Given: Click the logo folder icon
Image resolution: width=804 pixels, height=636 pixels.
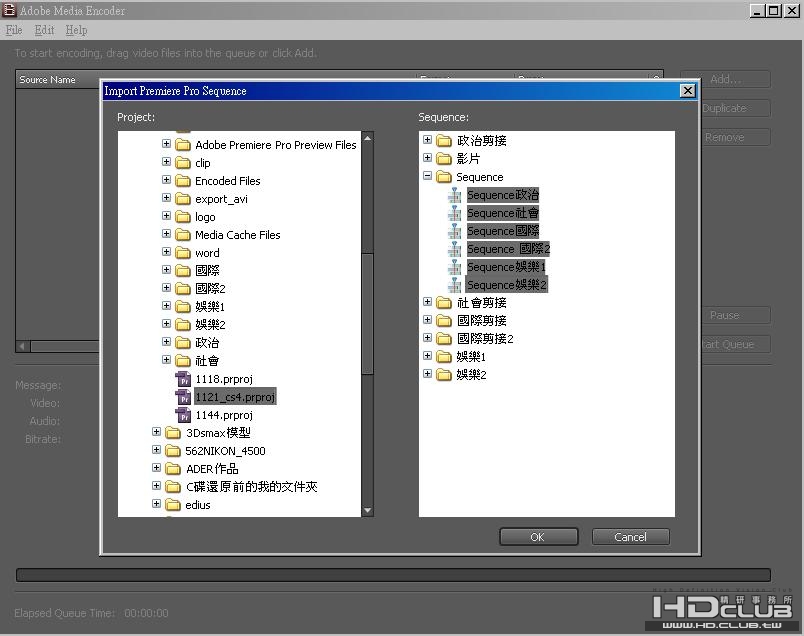Looking at the screenshot, I should point(183,216).
